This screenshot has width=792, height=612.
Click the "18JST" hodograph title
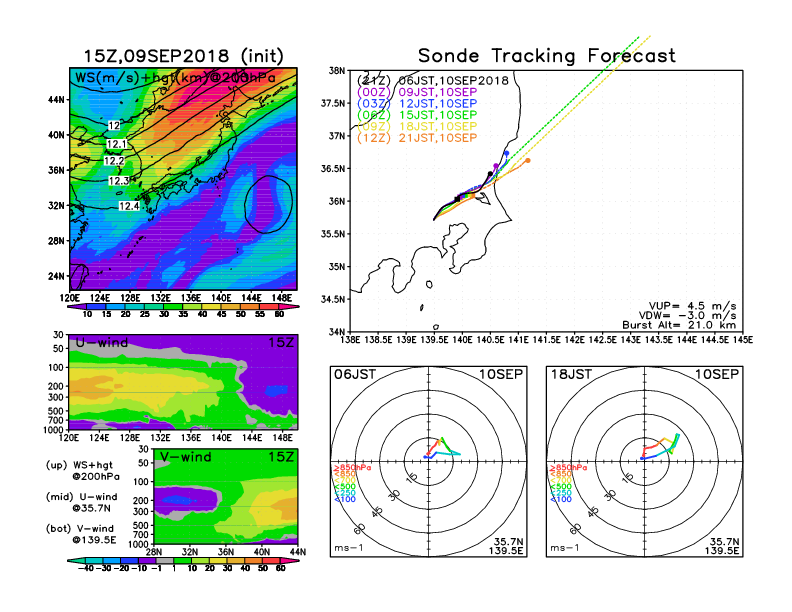pos(571,374)
